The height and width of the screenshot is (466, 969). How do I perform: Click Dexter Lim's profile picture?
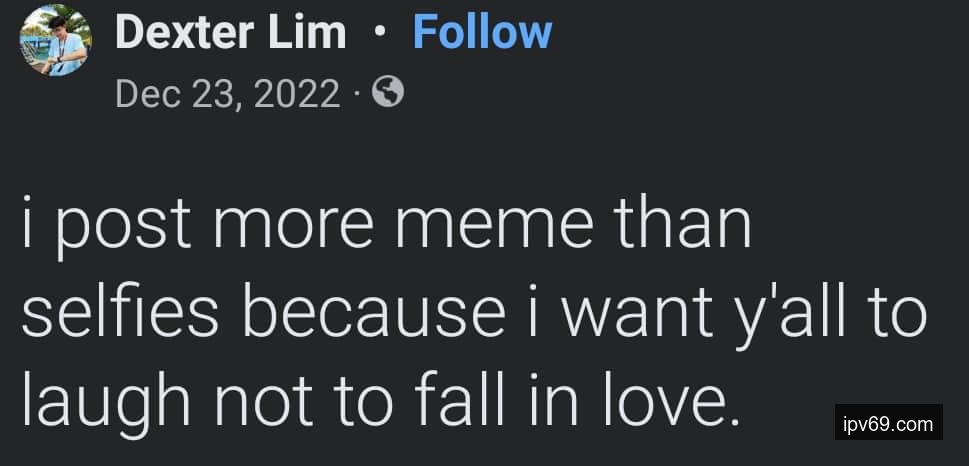pyautogui.click(x=56, y=41)
